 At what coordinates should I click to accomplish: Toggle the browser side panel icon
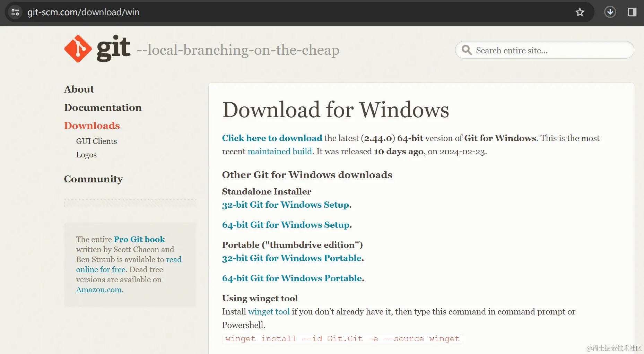click(x=632, y=12)
